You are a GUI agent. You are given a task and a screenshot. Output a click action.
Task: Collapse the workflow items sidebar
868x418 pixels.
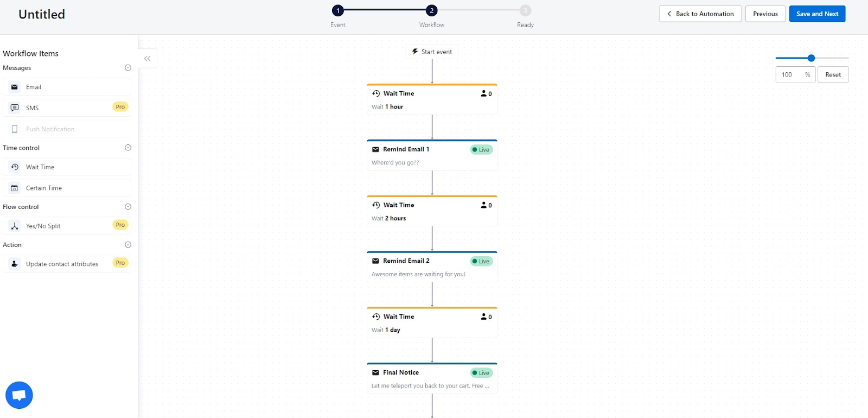click(148, 59)
